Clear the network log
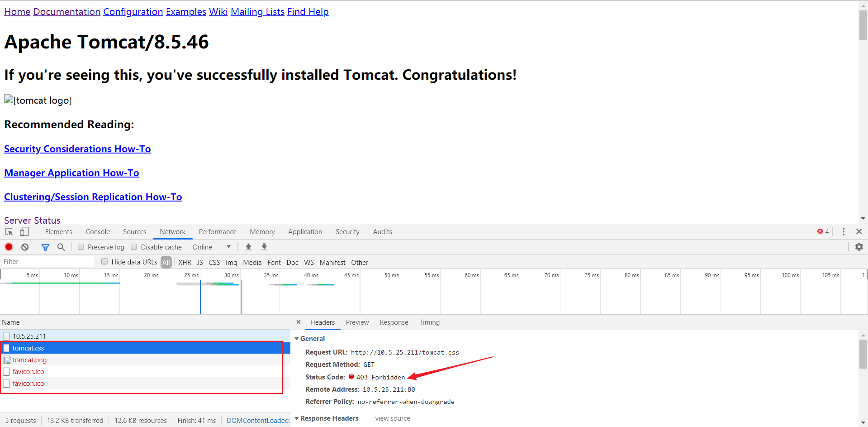Screen dimensions: 868x427 (x=25, y=247)
